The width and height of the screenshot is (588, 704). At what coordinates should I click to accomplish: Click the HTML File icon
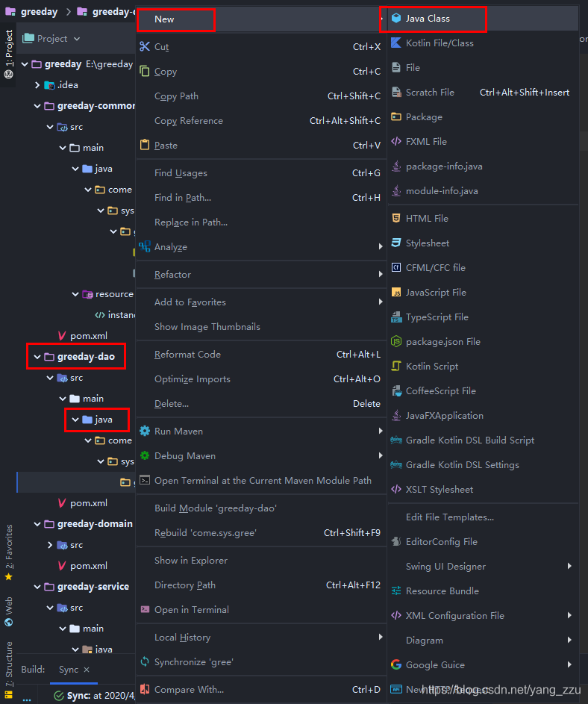click(396, 219)
